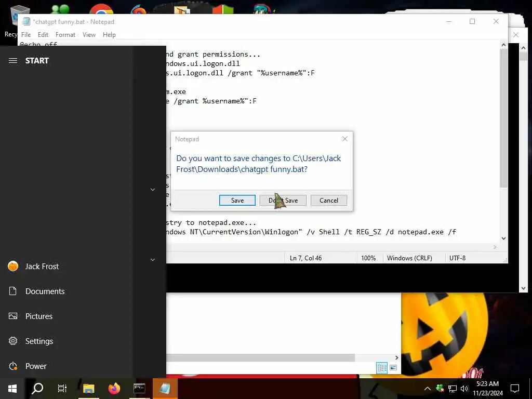Click the '100%' zoom status text

point(368,258)
